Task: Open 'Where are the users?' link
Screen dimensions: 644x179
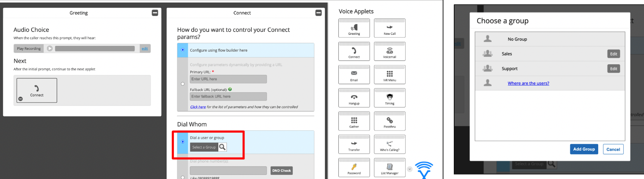Action: click(x=528, y=83)
